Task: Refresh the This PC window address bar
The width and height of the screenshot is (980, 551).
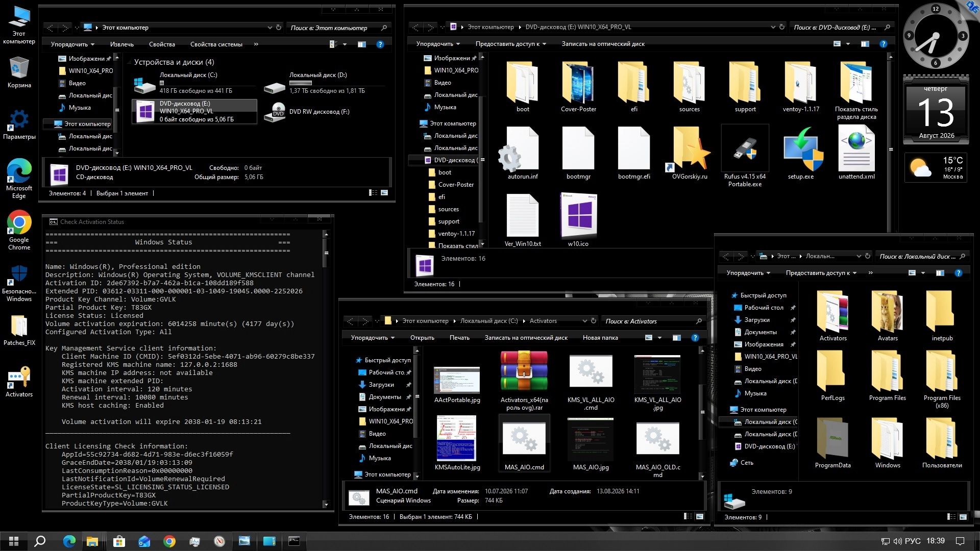Action: point(279,28)
